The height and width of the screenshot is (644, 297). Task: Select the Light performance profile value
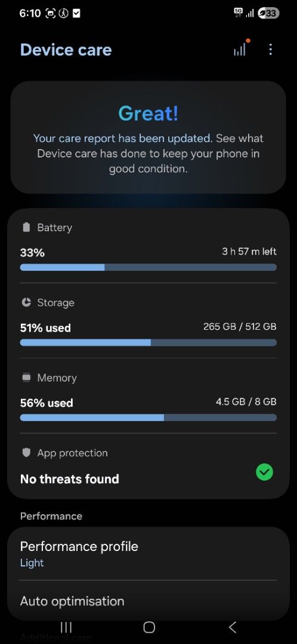click(32, 563)
